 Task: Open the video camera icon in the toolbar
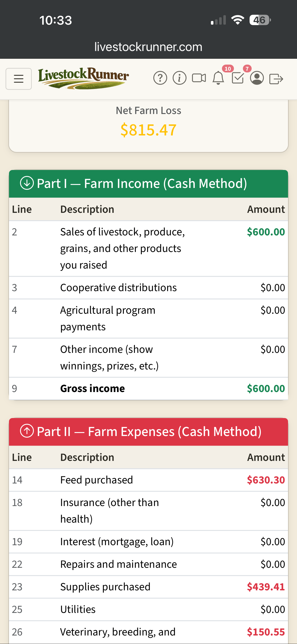(x=198, y=78)
